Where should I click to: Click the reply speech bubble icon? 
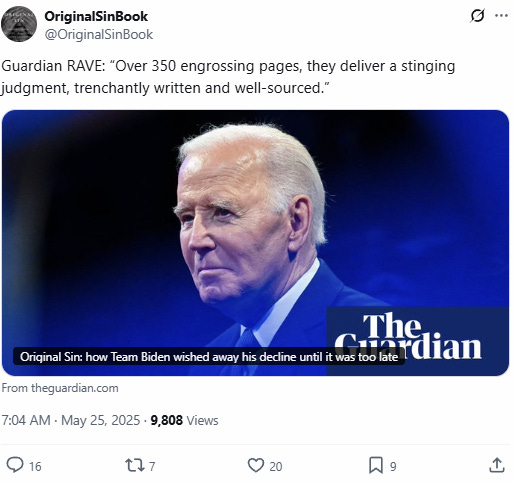point(15,465)
